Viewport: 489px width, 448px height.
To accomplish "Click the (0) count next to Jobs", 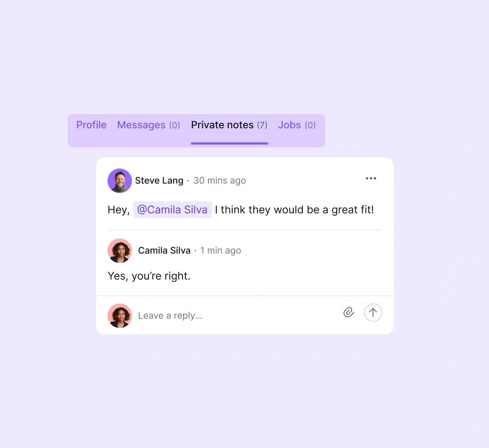I will (x=311, y=125).
